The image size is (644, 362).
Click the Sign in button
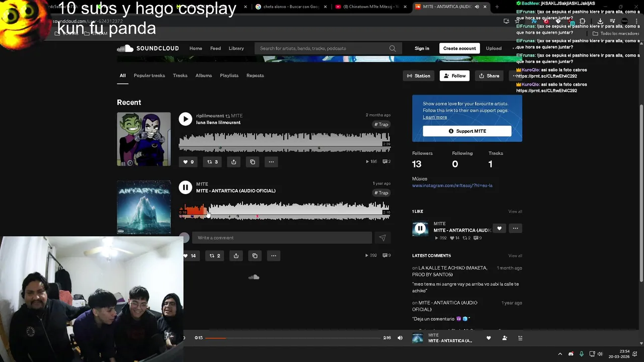(x=422, y=48)
